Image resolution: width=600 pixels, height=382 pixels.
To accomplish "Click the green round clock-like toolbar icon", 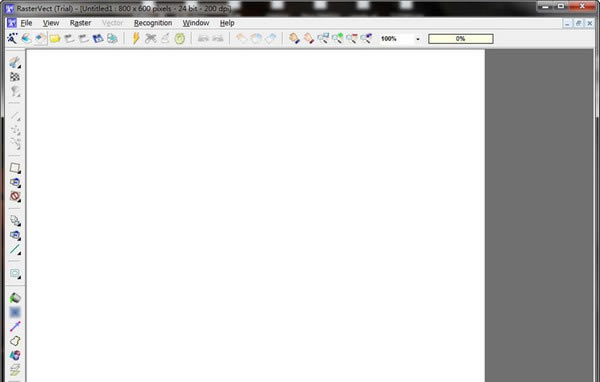I will point(179,38).
